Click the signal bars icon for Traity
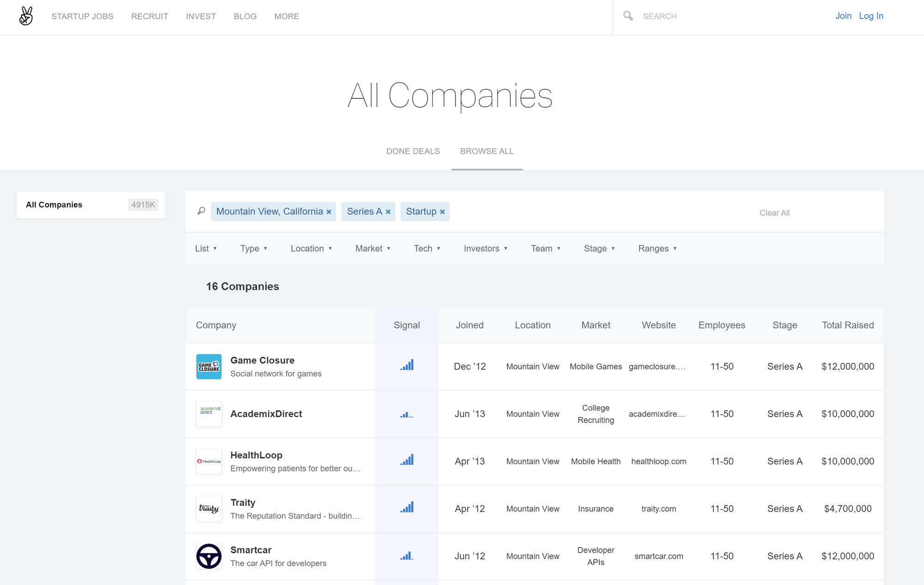 (407, 507)
